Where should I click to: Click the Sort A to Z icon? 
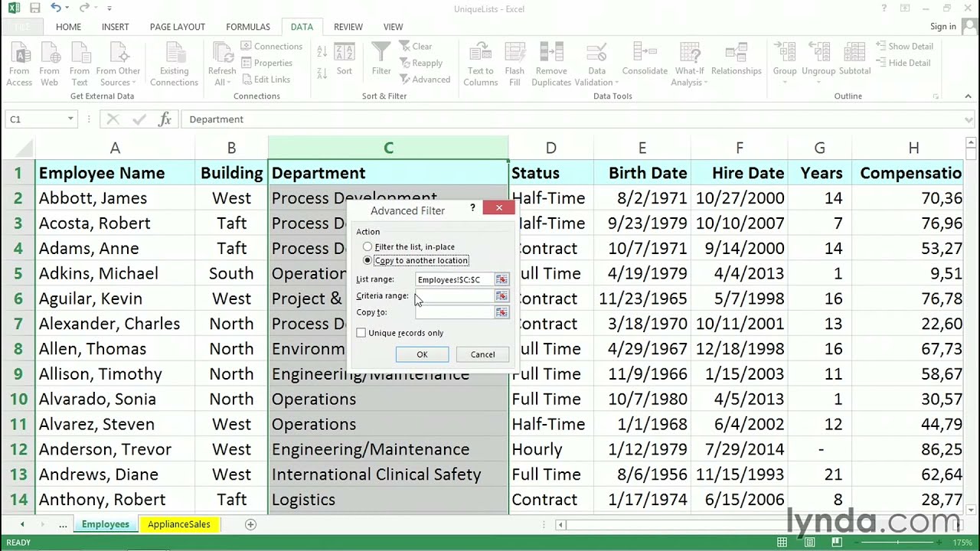[x=322, y=52]
